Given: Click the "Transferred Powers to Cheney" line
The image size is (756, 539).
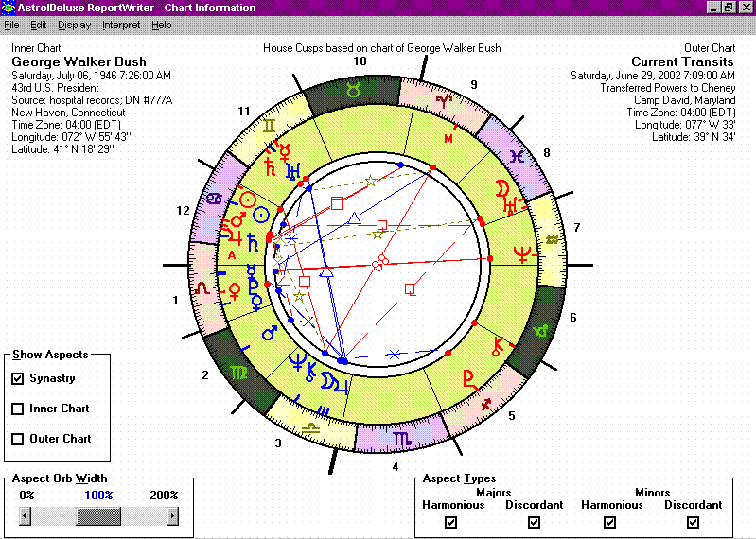Looking at the screenshot, I should 668,88.
